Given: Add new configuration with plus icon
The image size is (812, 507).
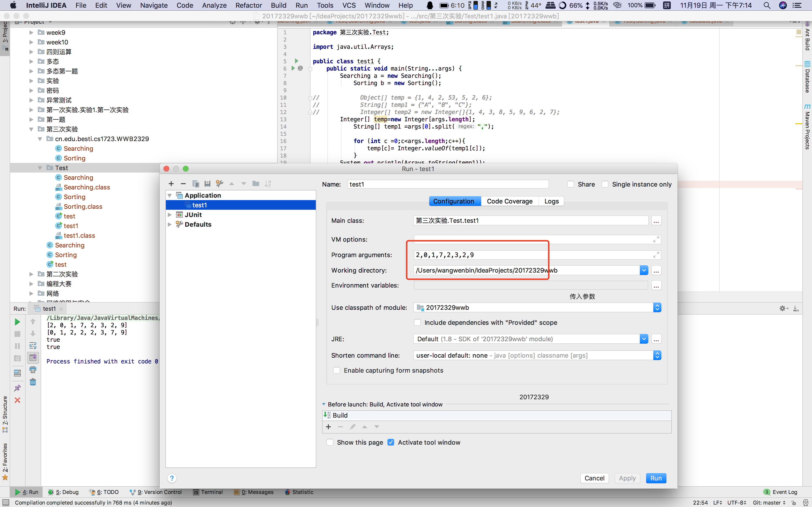Looking at the screenshot, I should 171,184.
